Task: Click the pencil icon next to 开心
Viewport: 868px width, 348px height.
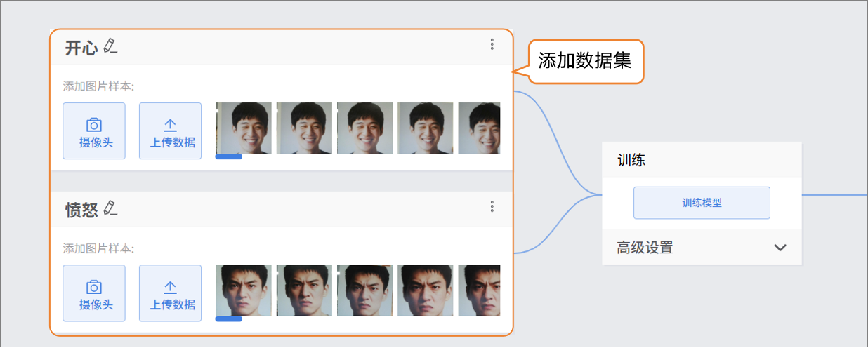Action: pos(110,46)
